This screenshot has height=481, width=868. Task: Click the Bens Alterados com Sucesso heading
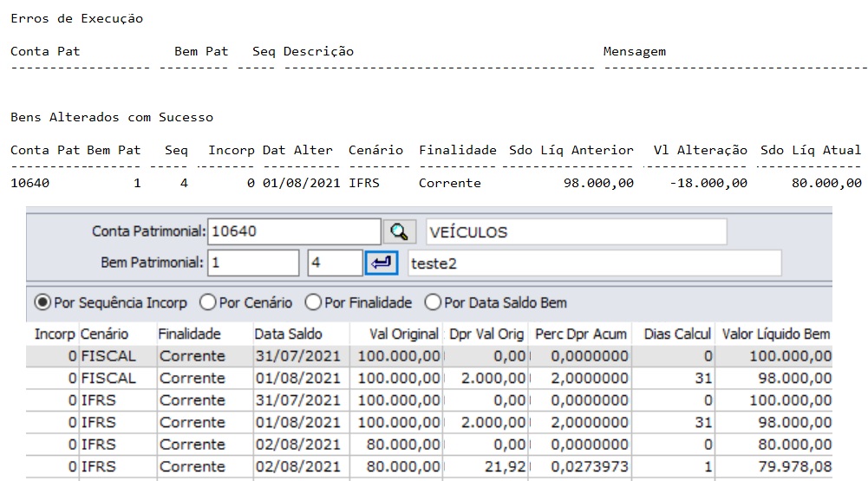pos(112,117)
